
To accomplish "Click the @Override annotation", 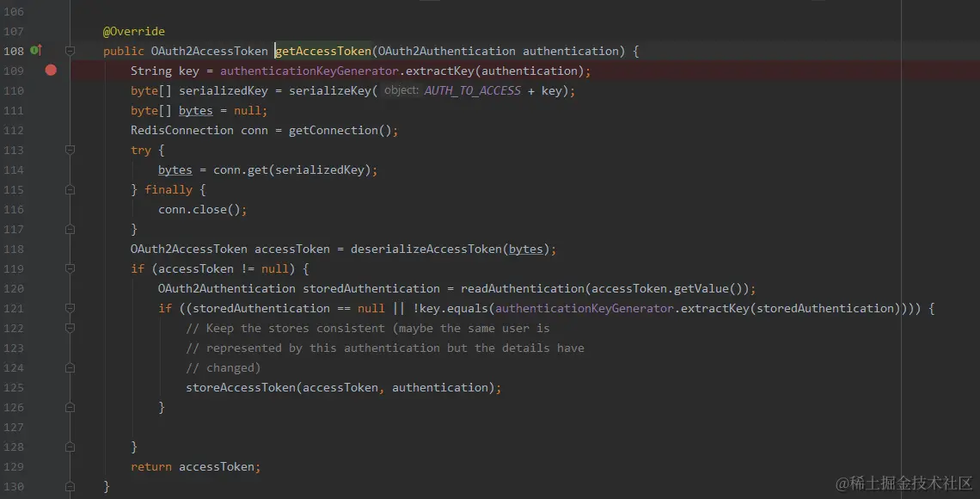I will pos(134,31).
